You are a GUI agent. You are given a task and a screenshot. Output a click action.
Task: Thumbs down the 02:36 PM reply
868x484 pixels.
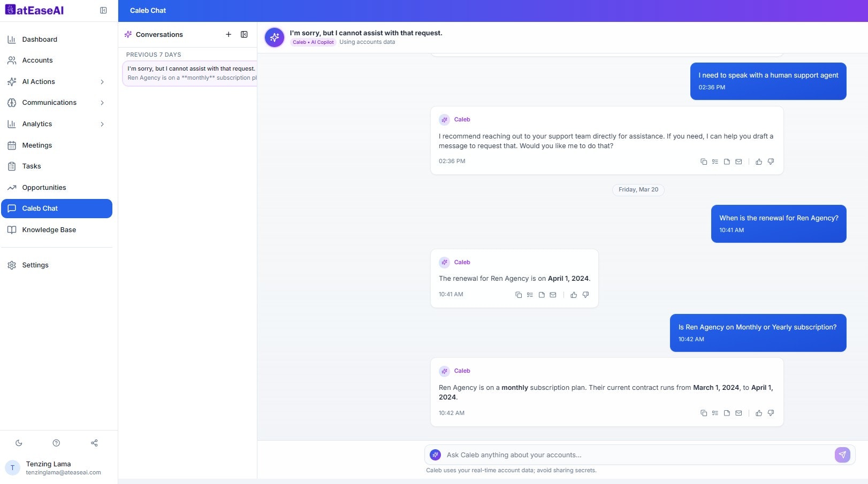coord(771,162)
